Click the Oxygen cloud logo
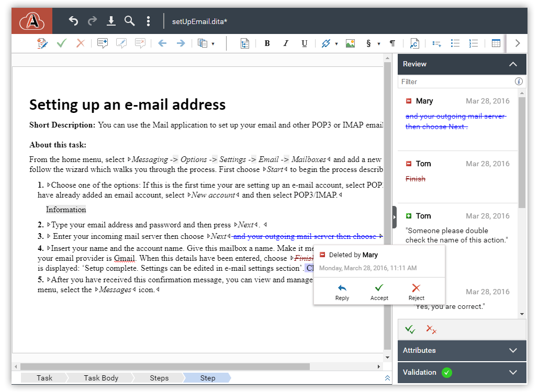The height and width of the screenshot is (392, 539). tap(32, 21)
